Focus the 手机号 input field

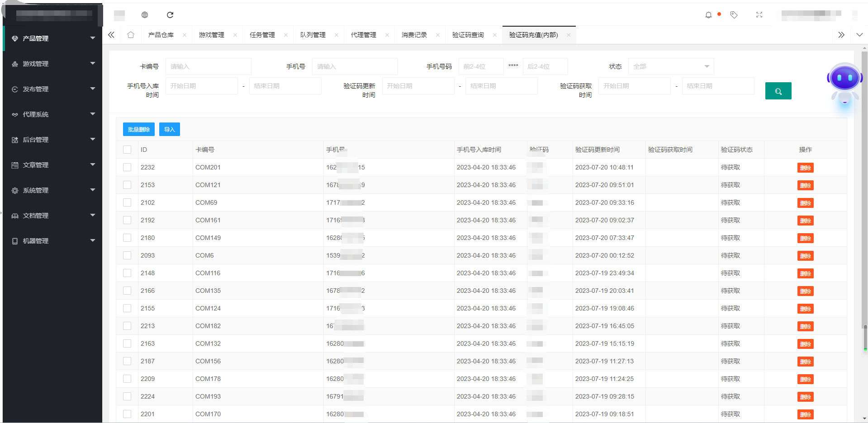355,66
